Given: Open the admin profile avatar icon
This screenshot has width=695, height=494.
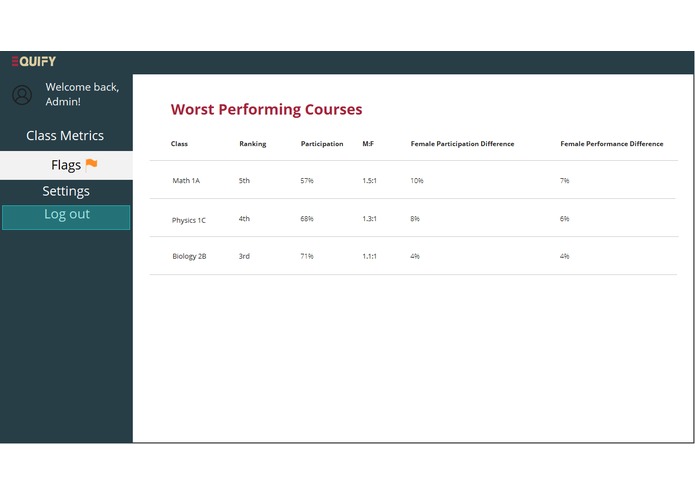Looking at the screenshot, I should [22, 95].
